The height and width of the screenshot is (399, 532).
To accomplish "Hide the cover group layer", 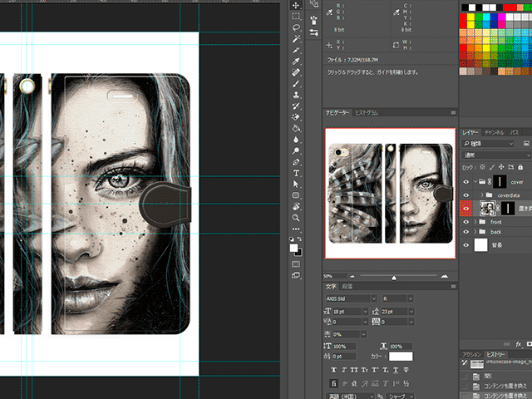I will 466,181.
